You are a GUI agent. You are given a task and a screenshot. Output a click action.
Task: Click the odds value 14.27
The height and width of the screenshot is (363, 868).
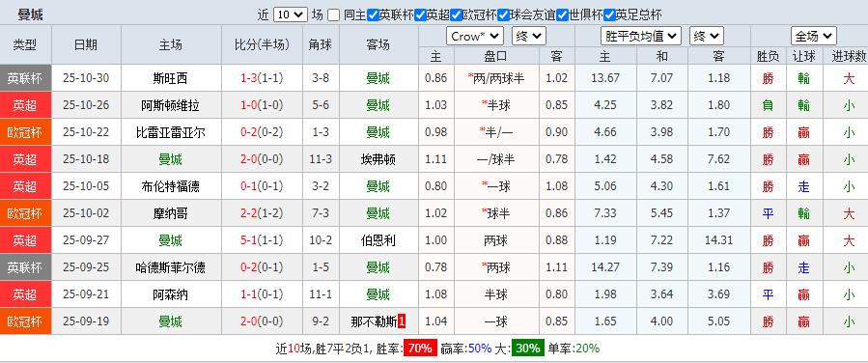point(605,267)
